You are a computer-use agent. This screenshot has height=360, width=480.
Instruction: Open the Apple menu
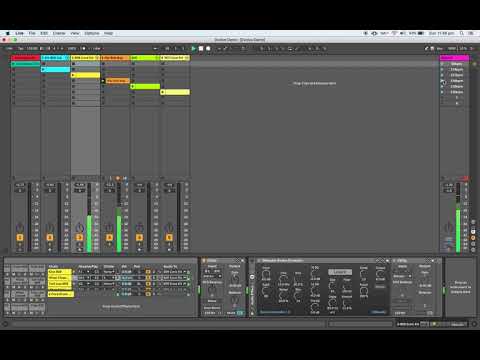(x=7, y=33)
